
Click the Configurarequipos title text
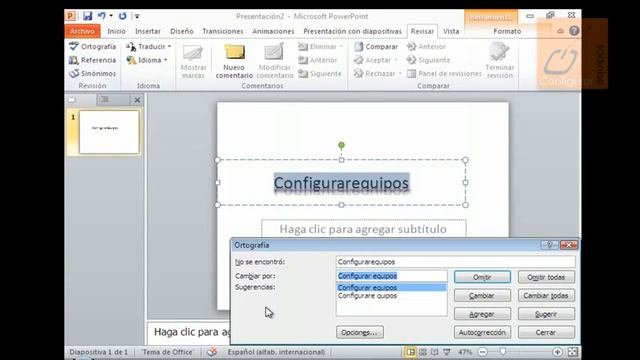pos(341,183)
